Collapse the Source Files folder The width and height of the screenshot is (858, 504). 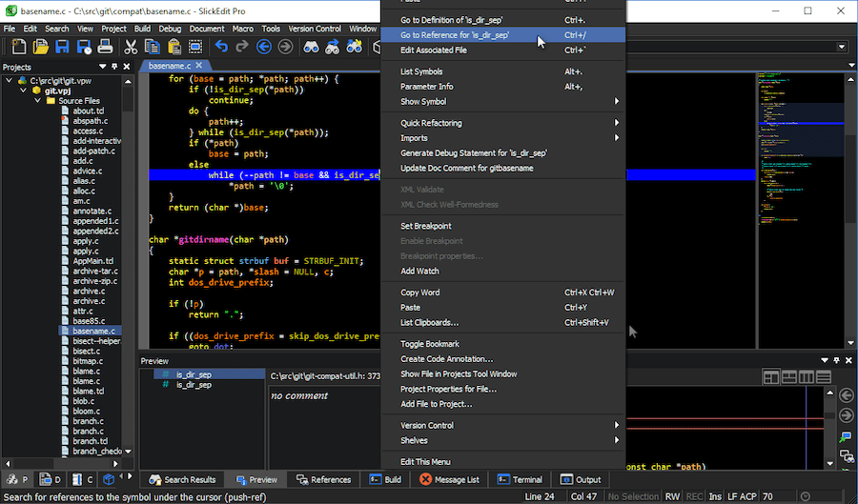coord(38,101)
